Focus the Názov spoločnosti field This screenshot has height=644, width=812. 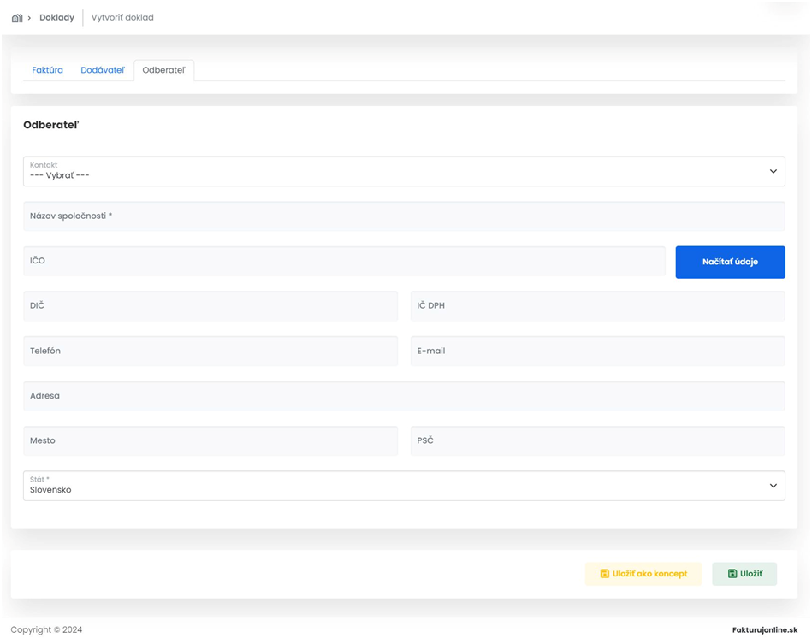coord(404,216)
